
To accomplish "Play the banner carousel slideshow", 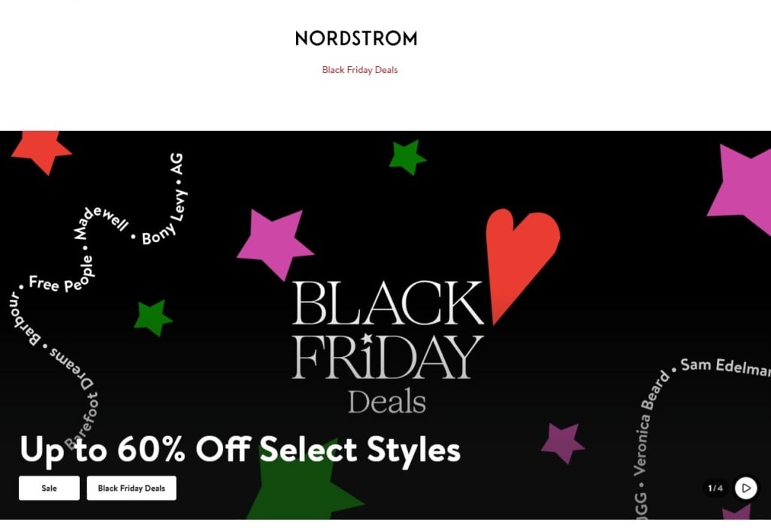I will click(x=745, y=488).
